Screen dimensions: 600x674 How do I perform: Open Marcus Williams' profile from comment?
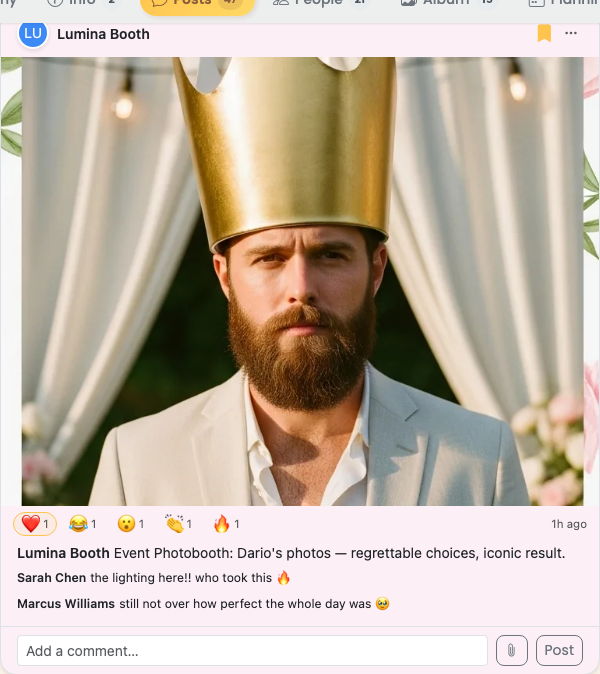[66, 604]
